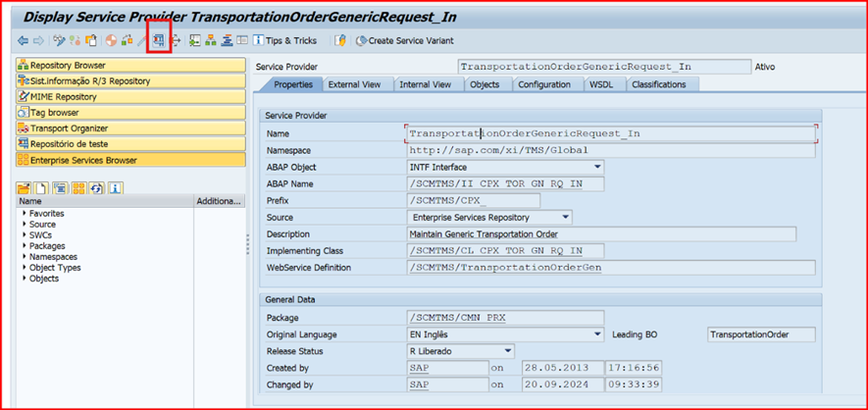Expand the Packages tree node
Image resolution: width=868 pixels, height=410 pixels.
tap(25, 246)
